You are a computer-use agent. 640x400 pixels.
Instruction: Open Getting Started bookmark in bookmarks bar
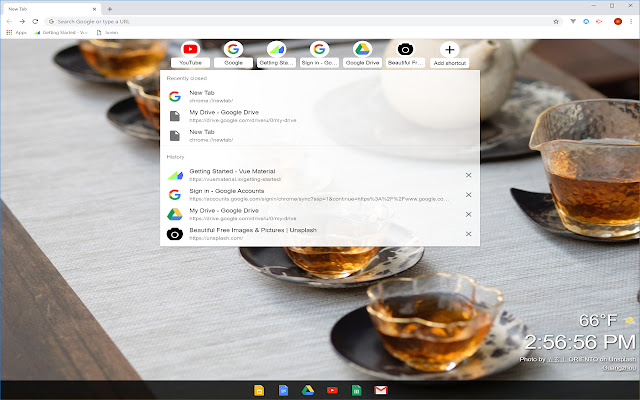pos(61,33)
